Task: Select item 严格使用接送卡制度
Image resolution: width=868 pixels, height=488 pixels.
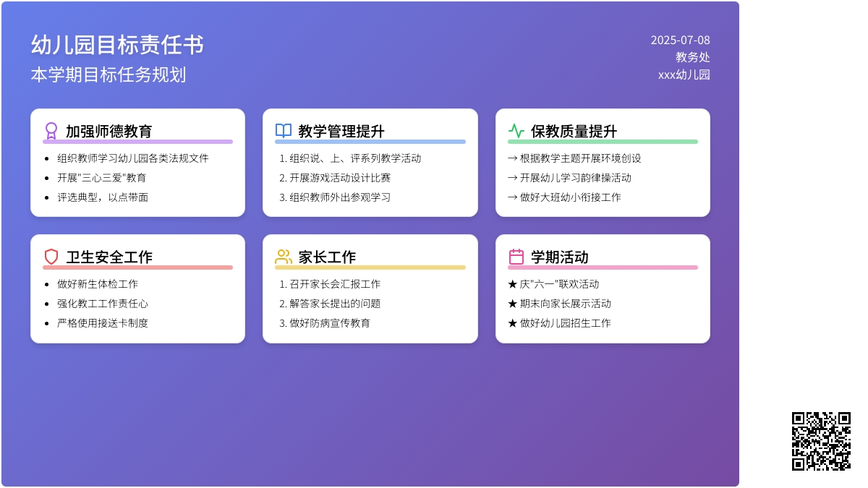Action: coord(103,323)
